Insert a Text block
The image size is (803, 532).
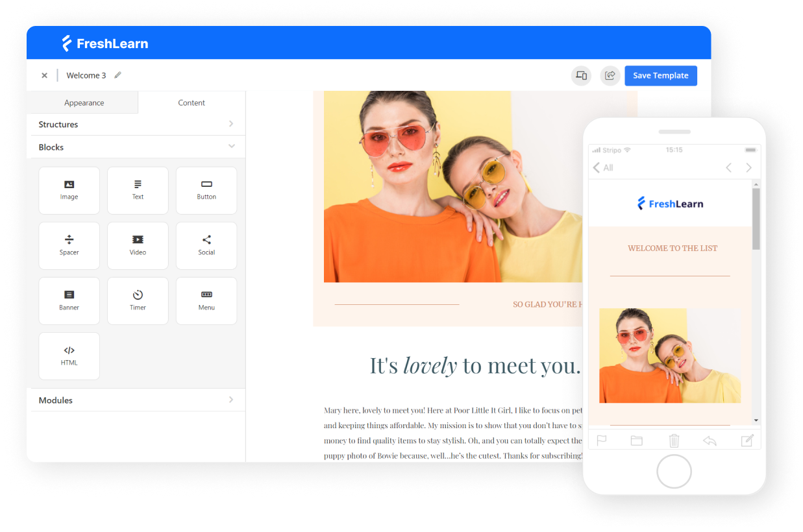(138, 190)
